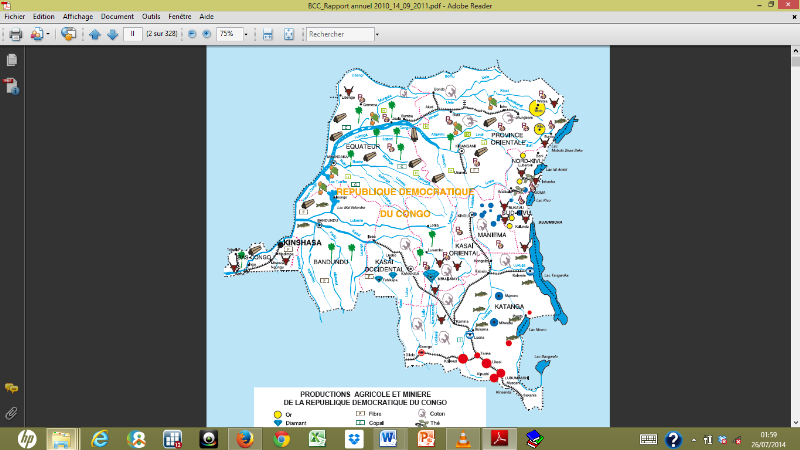
Task: Click the Print icon in the toolbar
Action: pyautogui.click(x=15, y=34)
